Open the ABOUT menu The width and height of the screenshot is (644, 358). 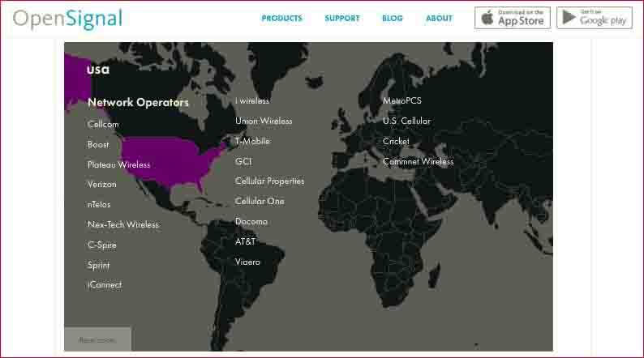pos(439,19)
